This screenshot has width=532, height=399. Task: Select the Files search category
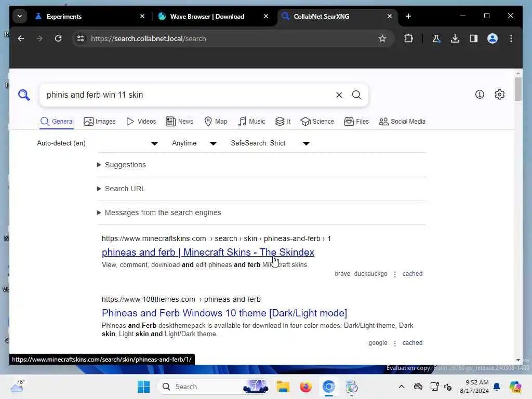356,122
